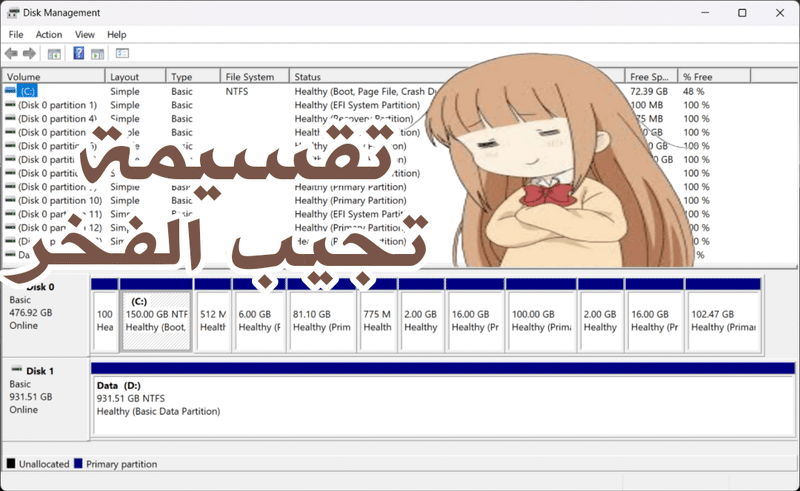Click the drive icon beside (C:) volume
Screen dimensions: 800x491
pos(10,91)
